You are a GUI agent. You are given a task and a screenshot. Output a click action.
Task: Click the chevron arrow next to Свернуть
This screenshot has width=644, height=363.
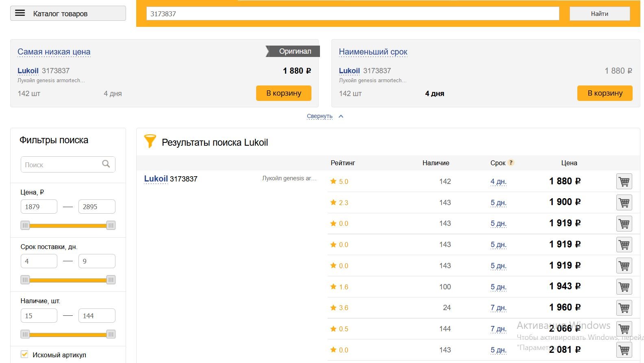coord(341,116)
